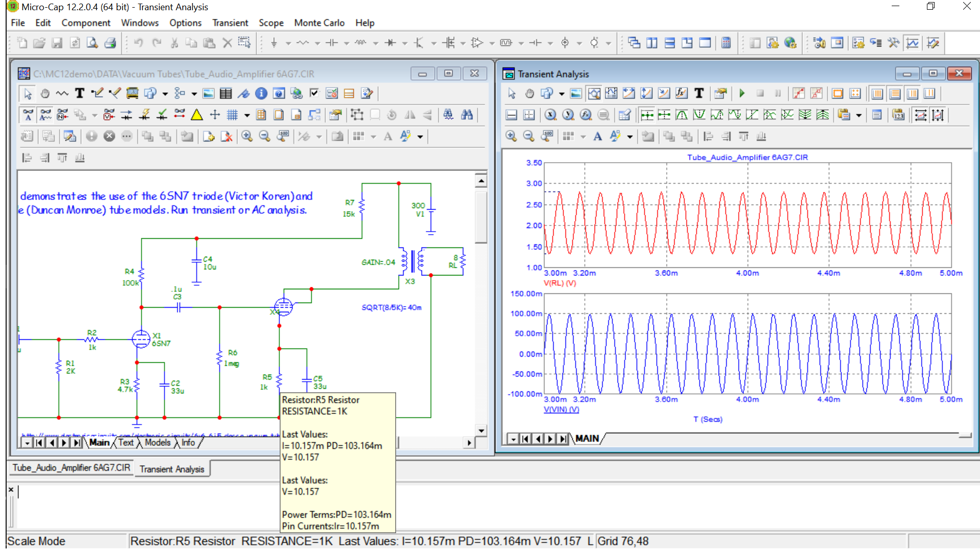The image size is (980, 551).
Task: Select the Text tool in Transient Analysis toolbar
Action: point(699,93)
